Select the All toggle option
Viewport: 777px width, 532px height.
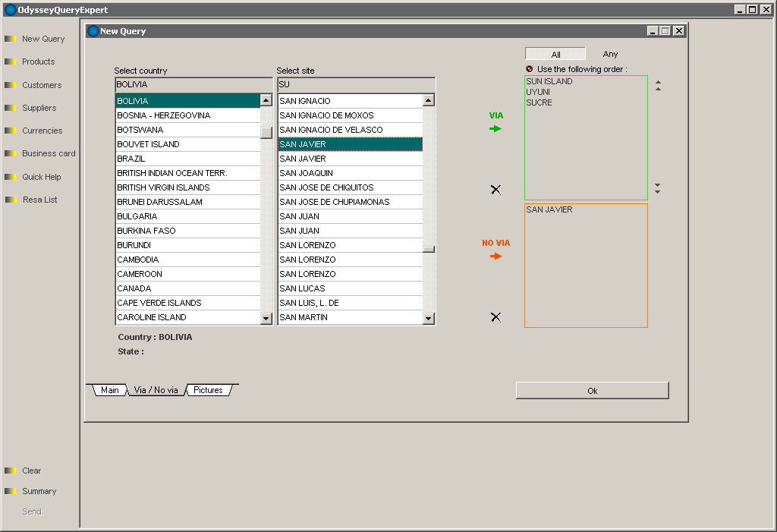[x=555, y=55]
